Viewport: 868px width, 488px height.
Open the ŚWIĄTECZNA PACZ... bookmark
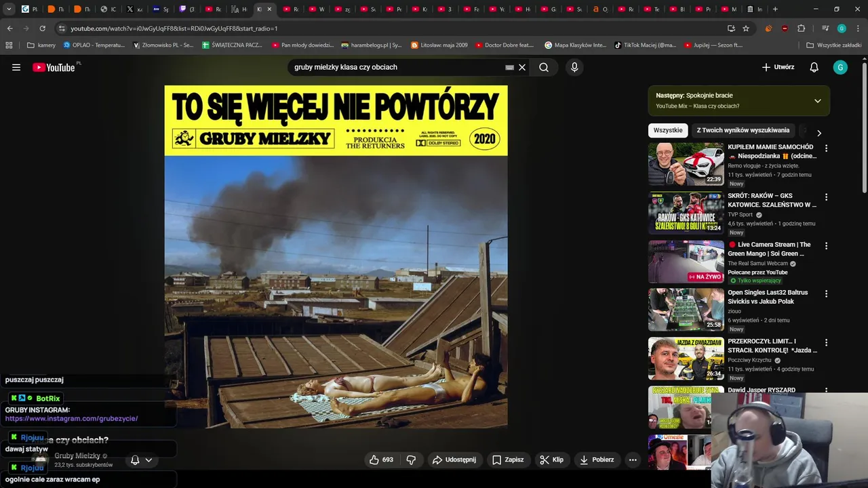(232, 45)
